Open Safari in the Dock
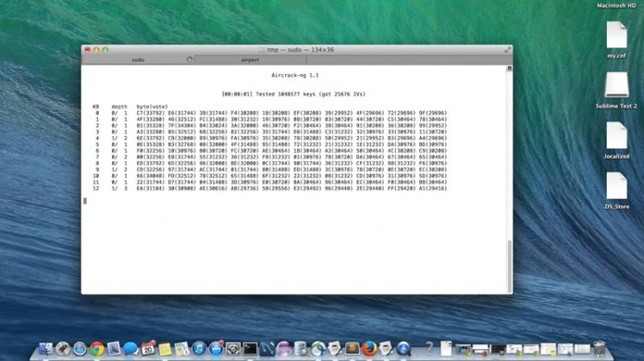 click(x=80, y=349)
